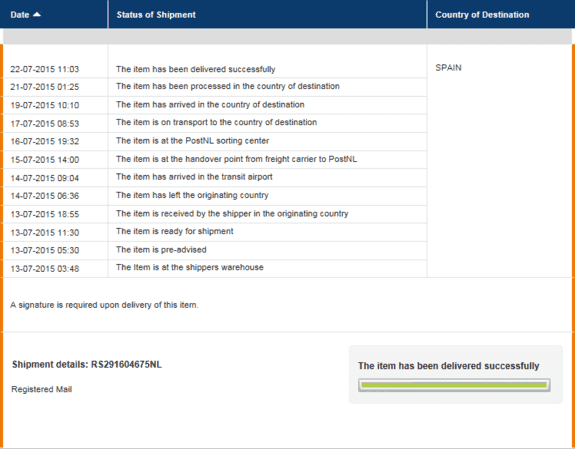The image size is (575, 449).
Task: Select 'arrived in the transit airport' status
Action: click(194, 177)
